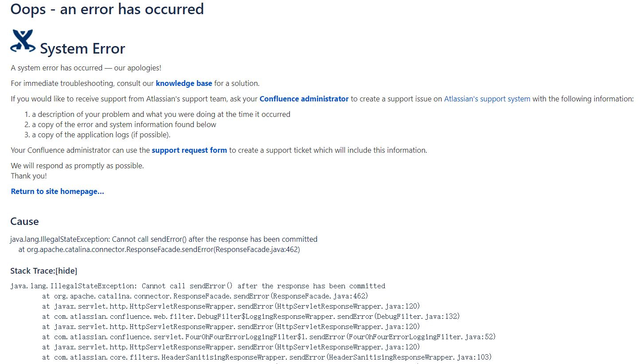Screen dimensions: 640x364
Task: Click the System Error heading text
Action: point(82,48)
